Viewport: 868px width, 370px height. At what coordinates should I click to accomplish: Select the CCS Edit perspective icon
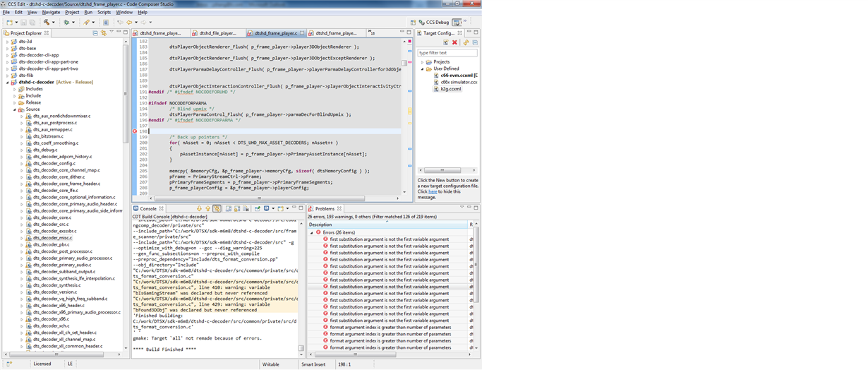pyautogui.click(x=457, y=23)
